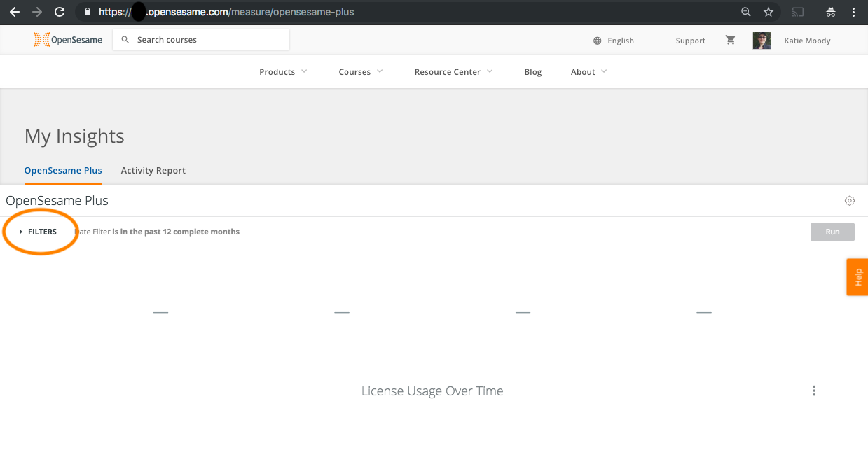Click the OpenSesame logo
The height and width of the screenshot is (457, 868).
68,40
